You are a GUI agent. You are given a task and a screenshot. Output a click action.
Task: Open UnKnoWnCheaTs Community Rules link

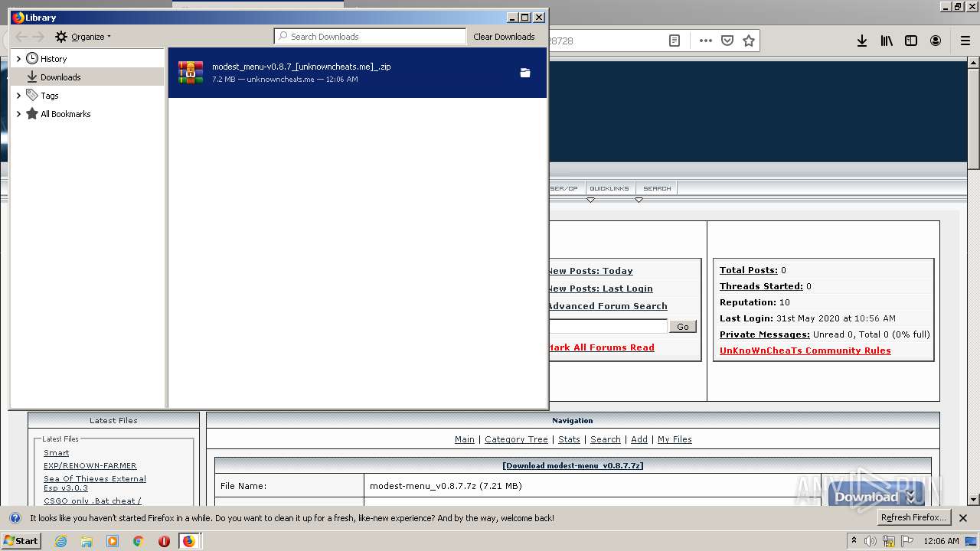(805, 350)
